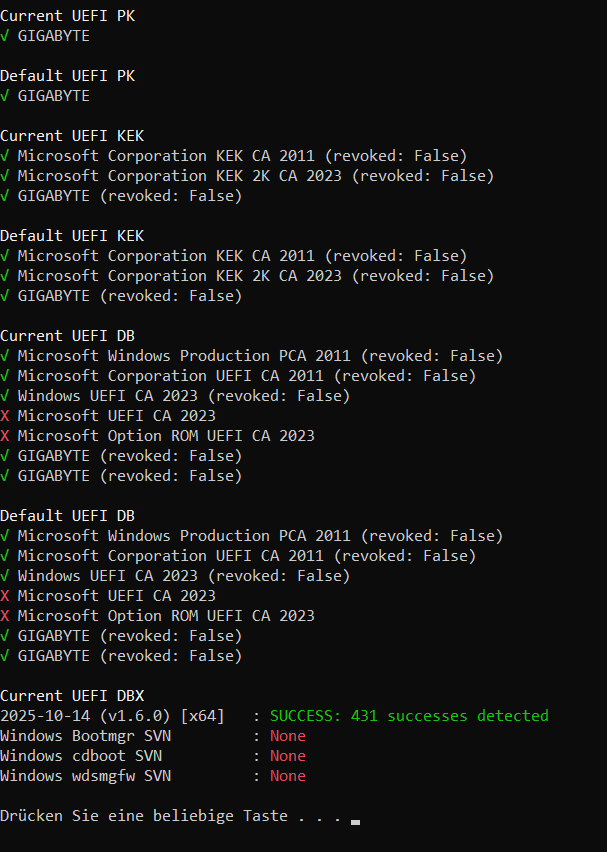Viewport: 607px width, 852px height.
Task: Select the green SUCCESS 431 successes detected text
Action: pyautogui.click(x=409, y=716)
